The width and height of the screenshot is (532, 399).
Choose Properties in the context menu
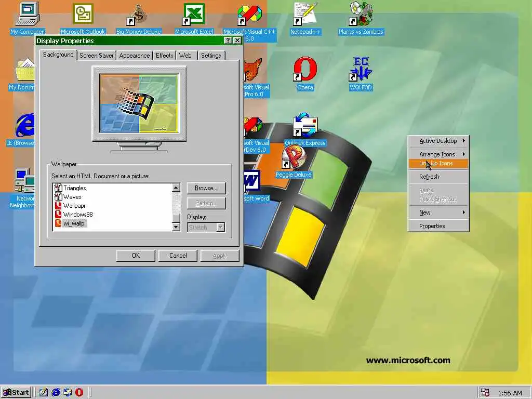pyautogui.click(x=438, y=227)
